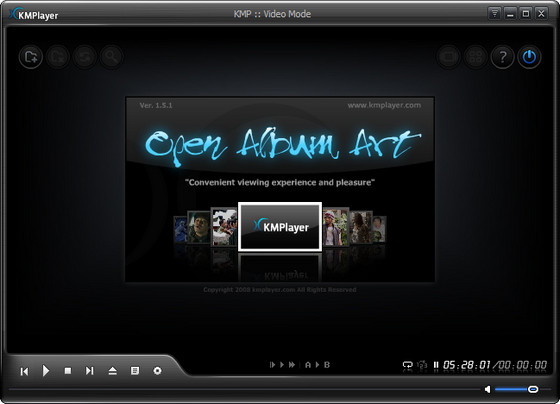The image size is (560, 404).
Task: Set repeat point A marker
Action: [308, 365]
